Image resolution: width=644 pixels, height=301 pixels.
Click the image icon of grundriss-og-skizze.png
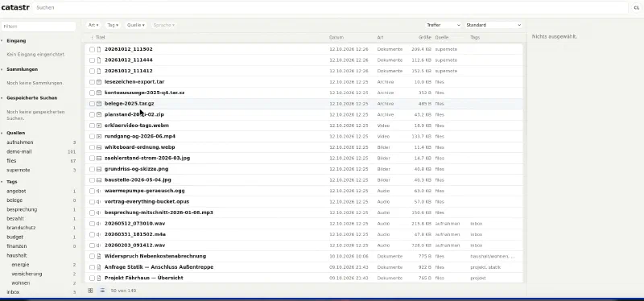98,169
